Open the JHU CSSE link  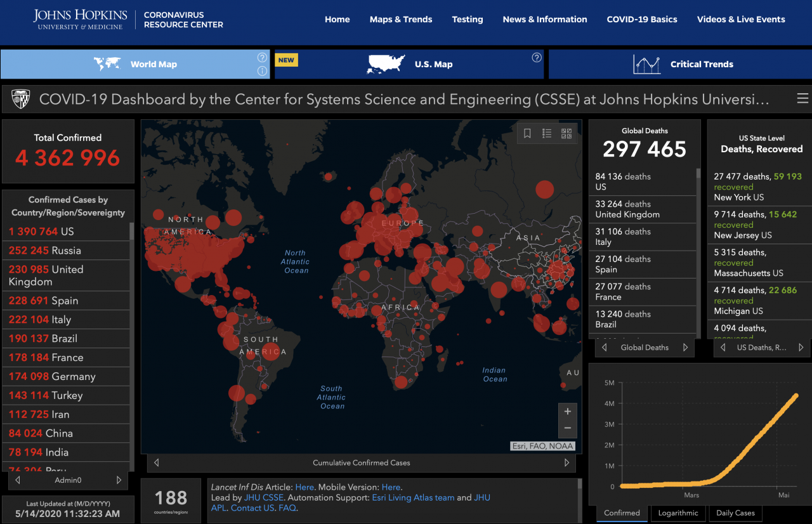[x=264, y=497]
